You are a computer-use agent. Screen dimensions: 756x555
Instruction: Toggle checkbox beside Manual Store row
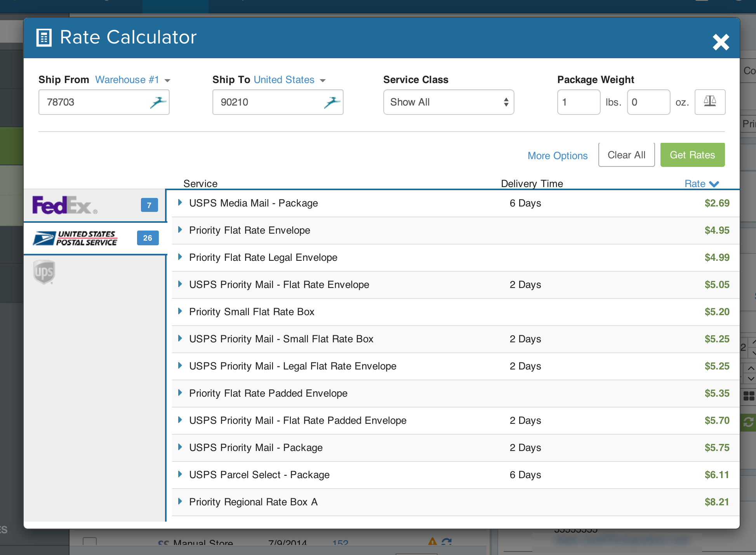90,541
